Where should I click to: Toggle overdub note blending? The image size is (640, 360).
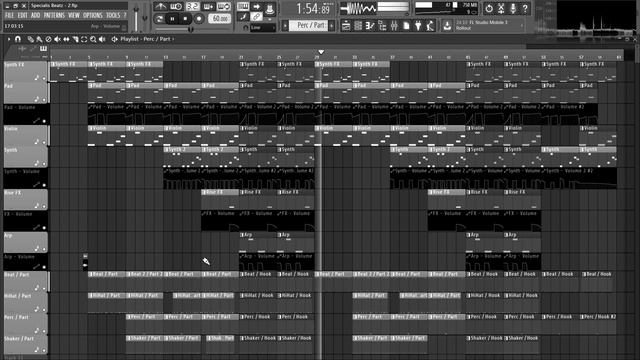(x=208, y=7)
